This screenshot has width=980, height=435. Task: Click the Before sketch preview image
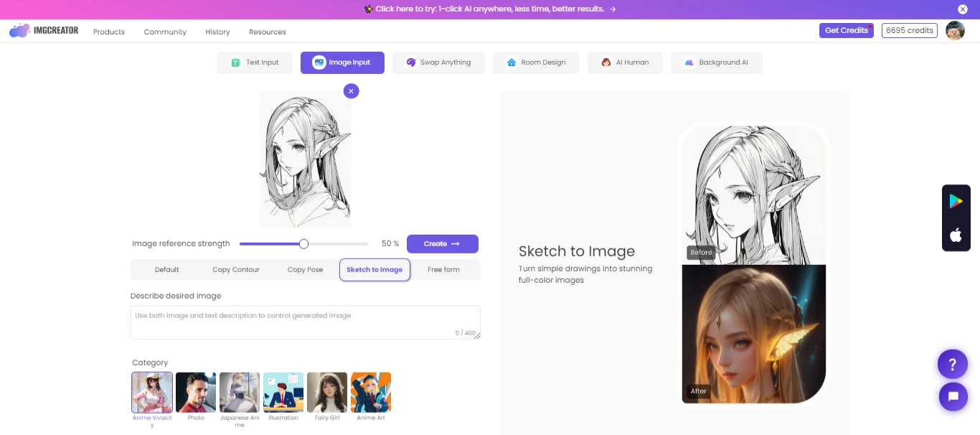click(x=754, y=196)
